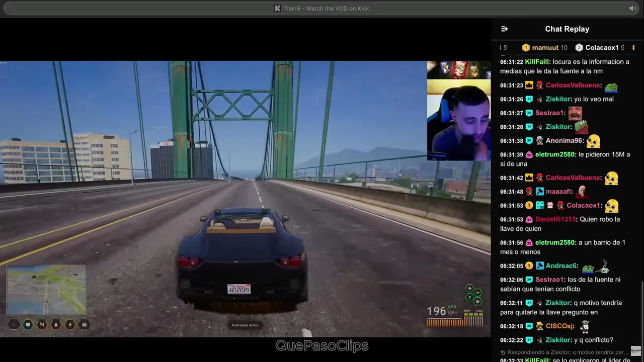Click the level 34 badge at 06:31:27

click(529, 114)
